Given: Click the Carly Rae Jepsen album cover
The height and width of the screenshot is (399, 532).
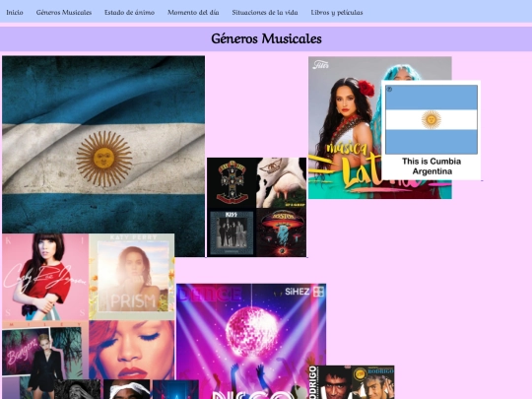Looking at the screenshot, I should [45, 277].
